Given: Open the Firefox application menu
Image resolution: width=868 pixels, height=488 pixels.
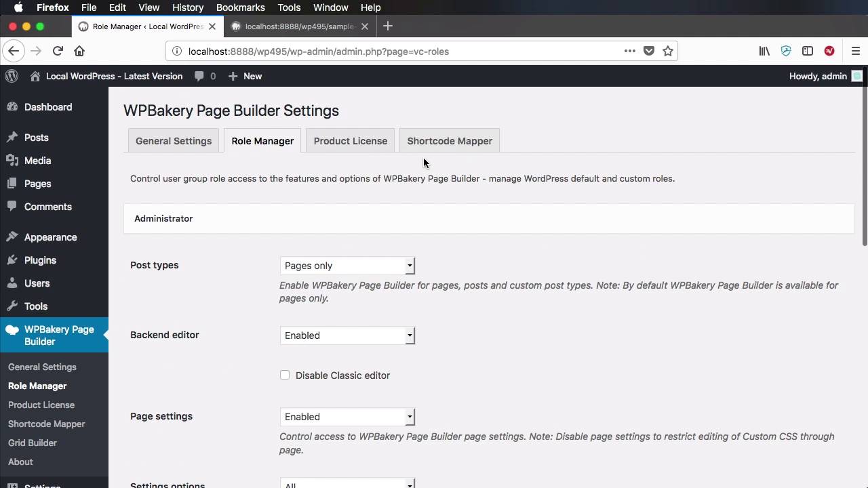Looking at the screenshot, I should [x=53, y=7].
